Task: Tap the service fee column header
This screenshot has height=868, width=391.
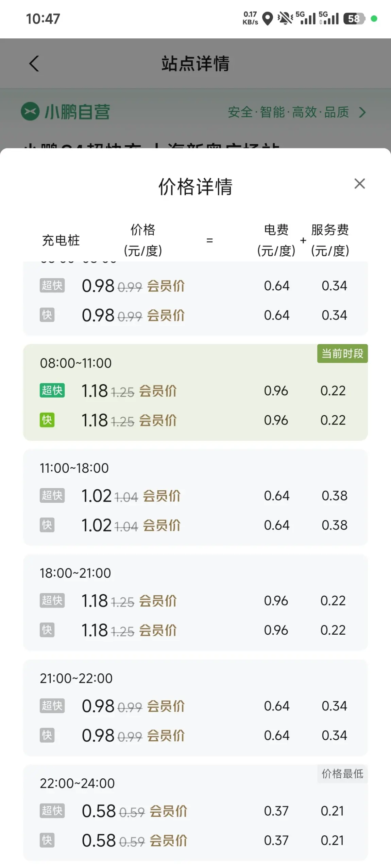Action: point(330,240)
